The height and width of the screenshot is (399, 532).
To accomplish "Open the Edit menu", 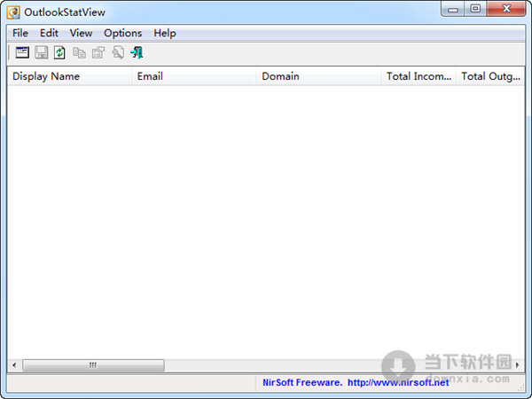I will tap(49, 34).
